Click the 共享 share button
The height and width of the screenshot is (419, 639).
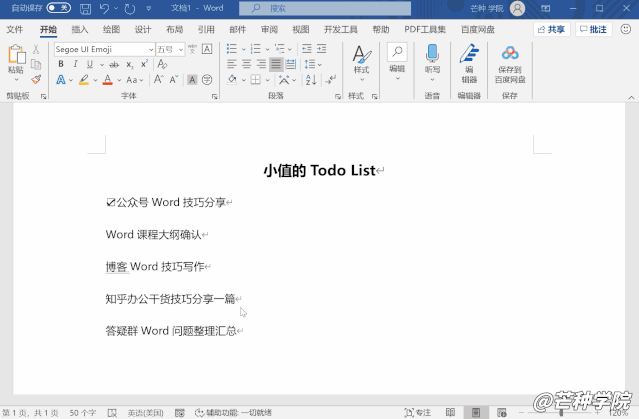[552, 30]
